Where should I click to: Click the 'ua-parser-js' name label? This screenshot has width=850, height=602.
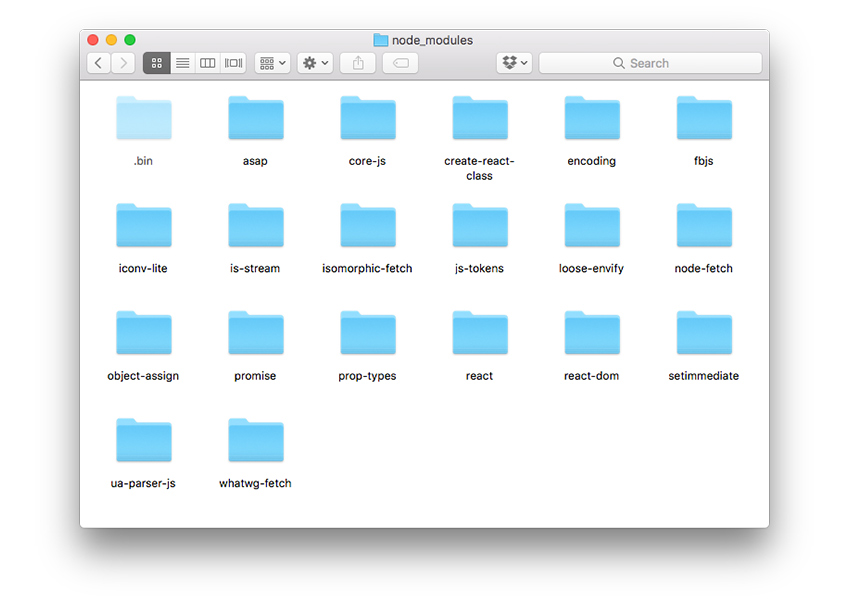click(x=143, y=483)
